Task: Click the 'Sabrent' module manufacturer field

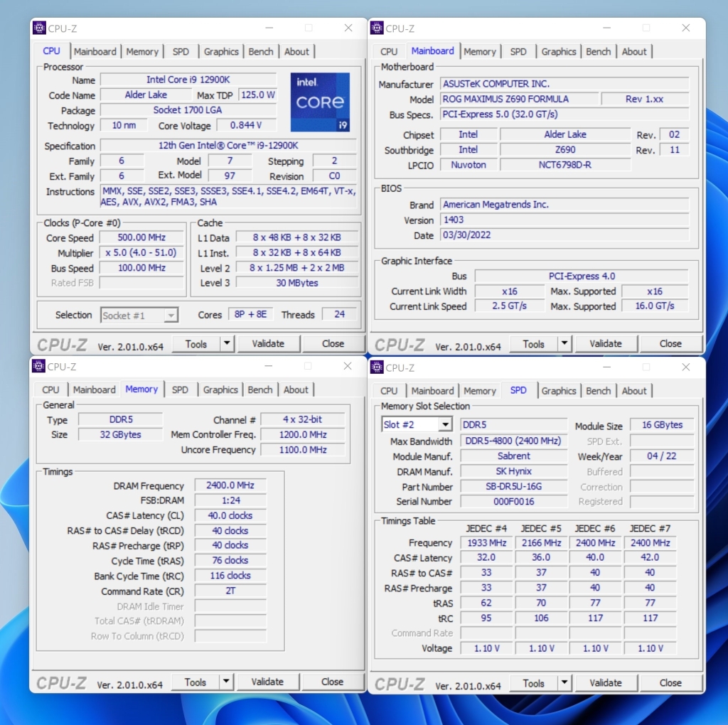Action: click(513, 456)
